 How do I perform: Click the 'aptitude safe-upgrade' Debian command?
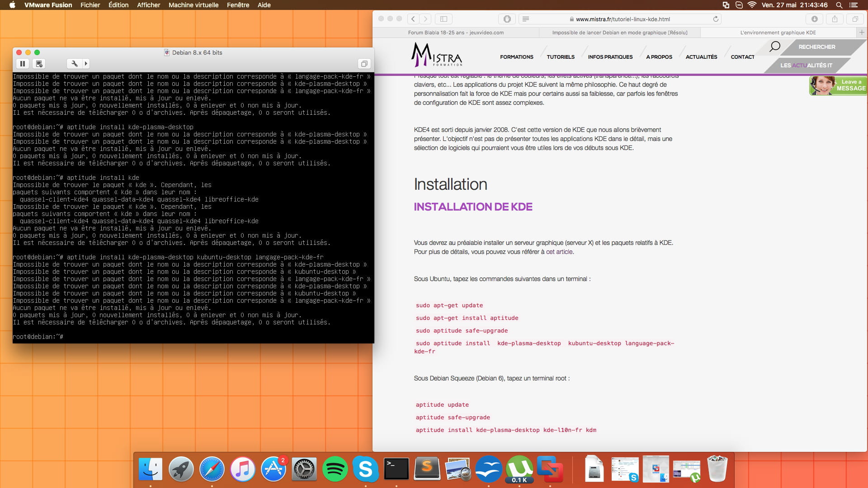click(x=453, y=418)
